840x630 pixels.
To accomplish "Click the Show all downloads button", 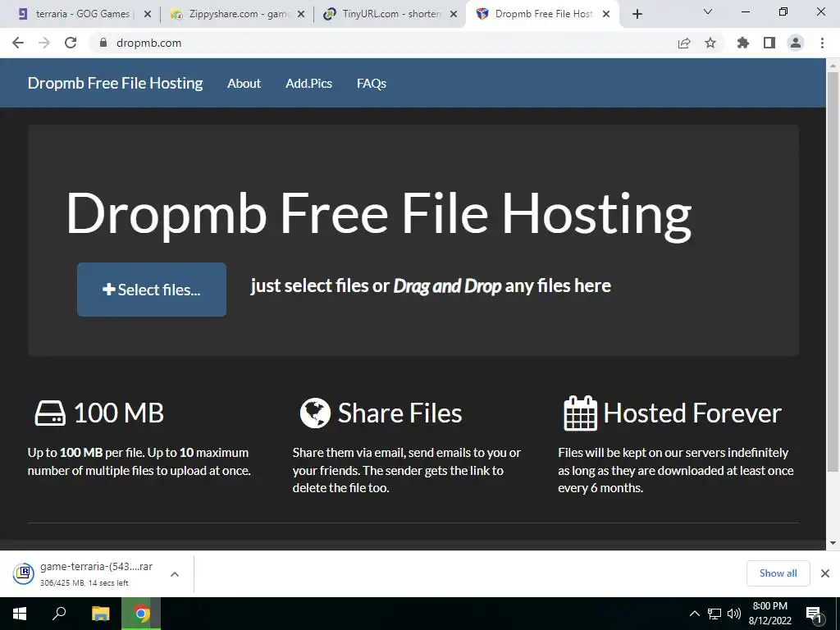I will (778, 573).
